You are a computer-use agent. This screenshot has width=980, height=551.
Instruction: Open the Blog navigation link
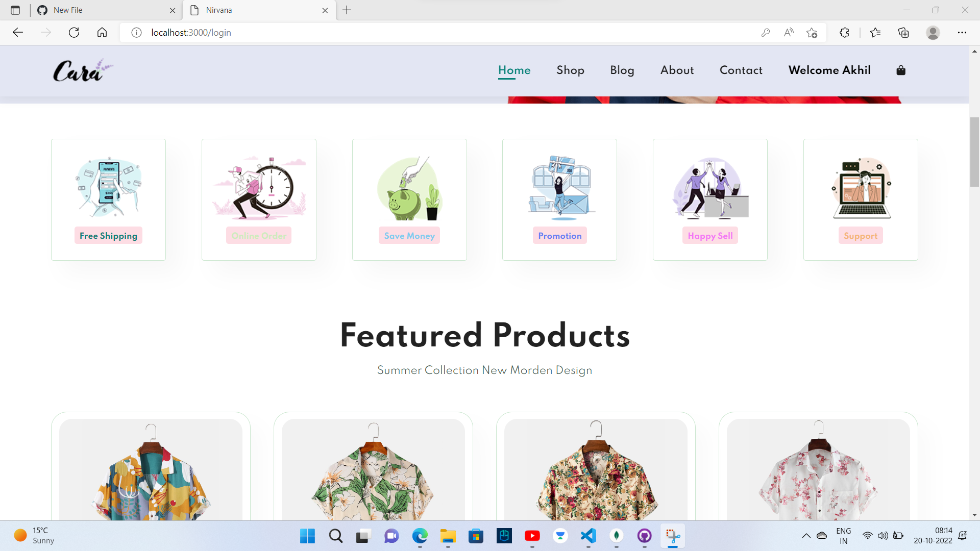pos(622,70)
